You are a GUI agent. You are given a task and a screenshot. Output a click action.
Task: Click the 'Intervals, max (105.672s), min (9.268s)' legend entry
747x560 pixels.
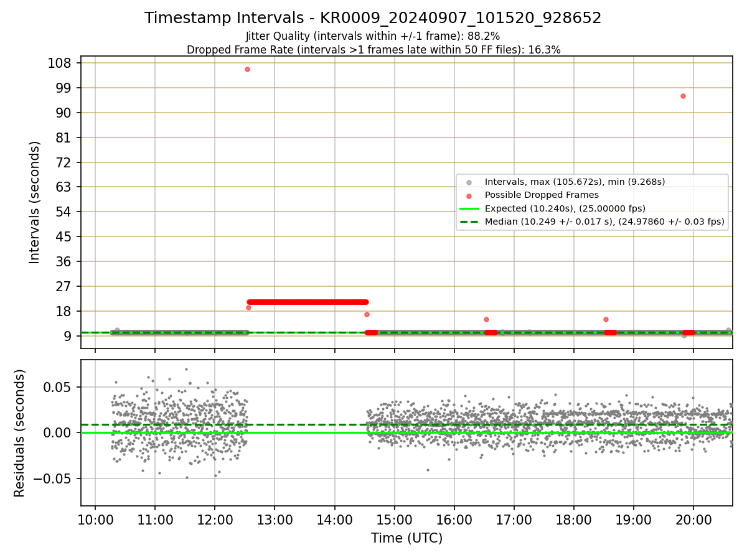click(575, 182)
